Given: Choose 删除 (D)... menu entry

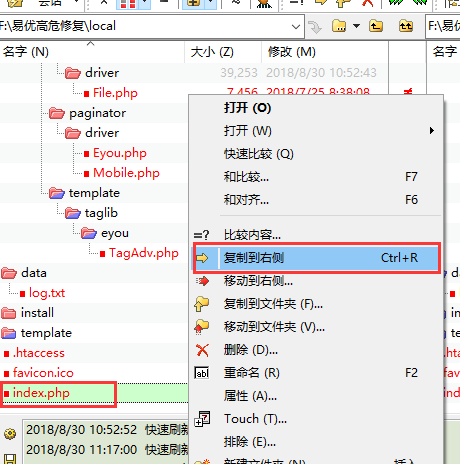Looking at the screenshot, I should [x=317, y=350].
